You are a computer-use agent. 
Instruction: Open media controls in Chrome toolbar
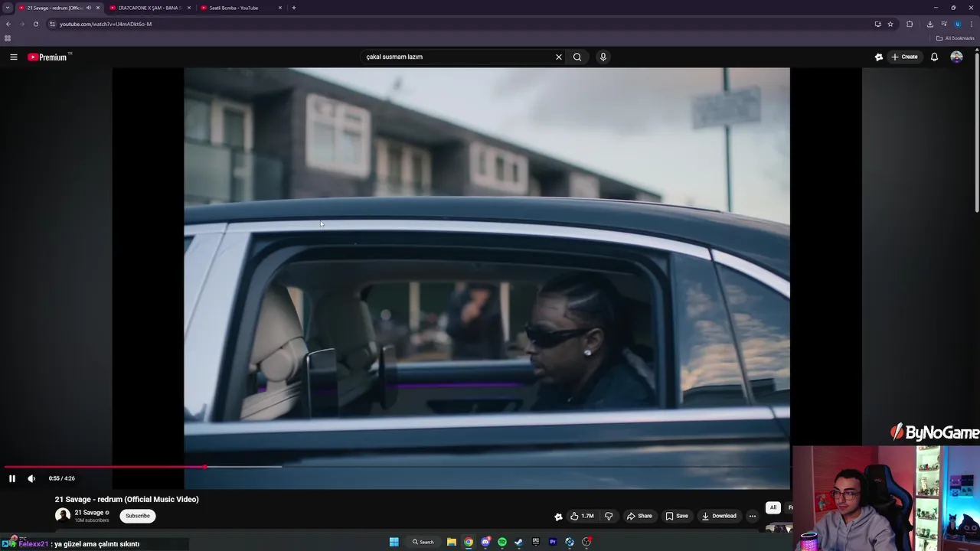944,24
